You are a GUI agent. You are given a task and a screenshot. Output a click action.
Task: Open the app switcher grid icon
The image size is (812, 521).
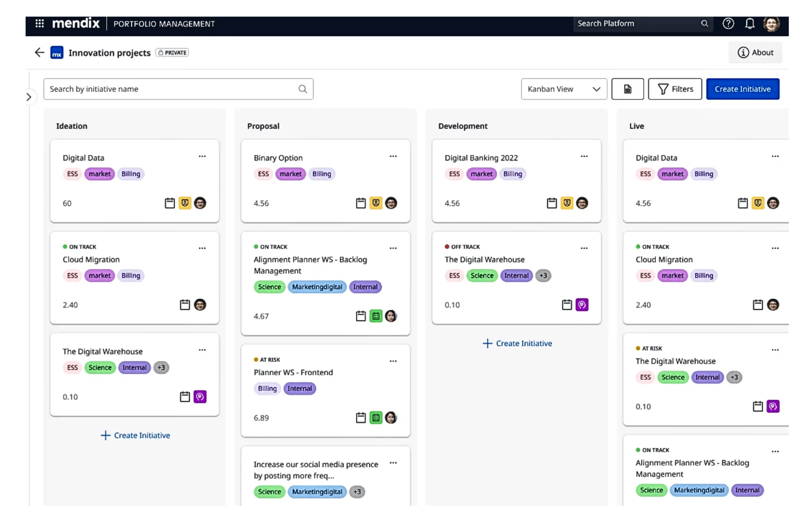[39, 23]
